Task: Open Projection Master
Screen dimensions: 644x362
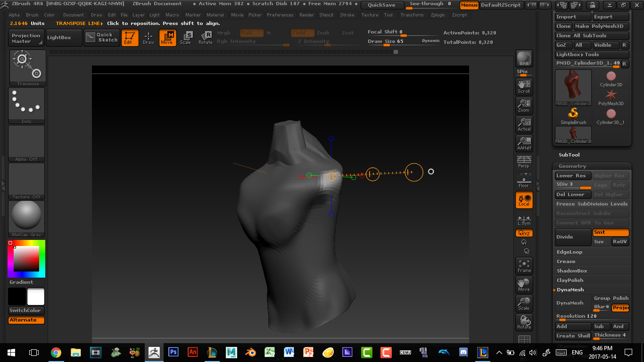Action: [26, 38]
